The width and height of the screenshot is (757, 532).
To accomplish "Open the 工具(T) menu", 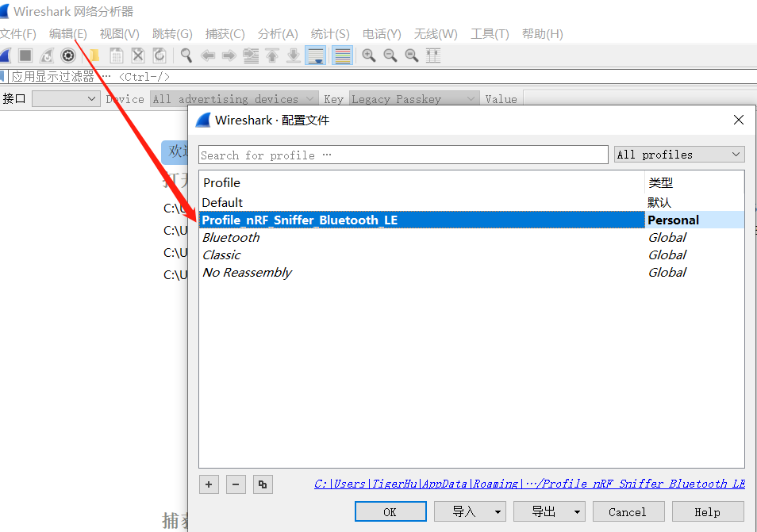I will pyautogui.click(x=490, y=34).
